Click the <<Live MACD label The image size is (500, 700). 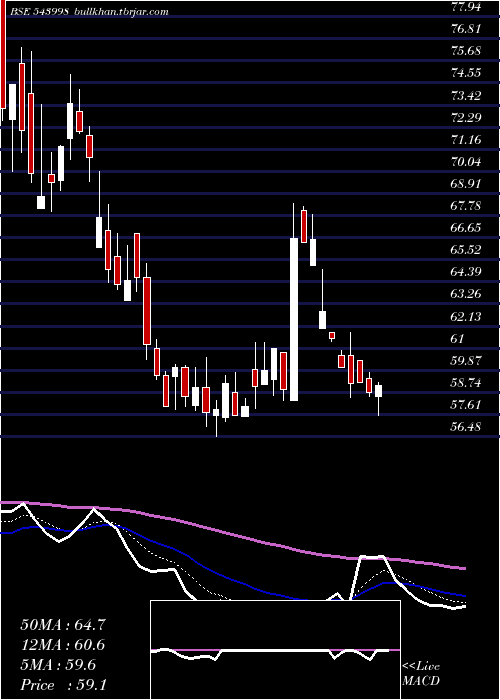click(x=421, y=674)
